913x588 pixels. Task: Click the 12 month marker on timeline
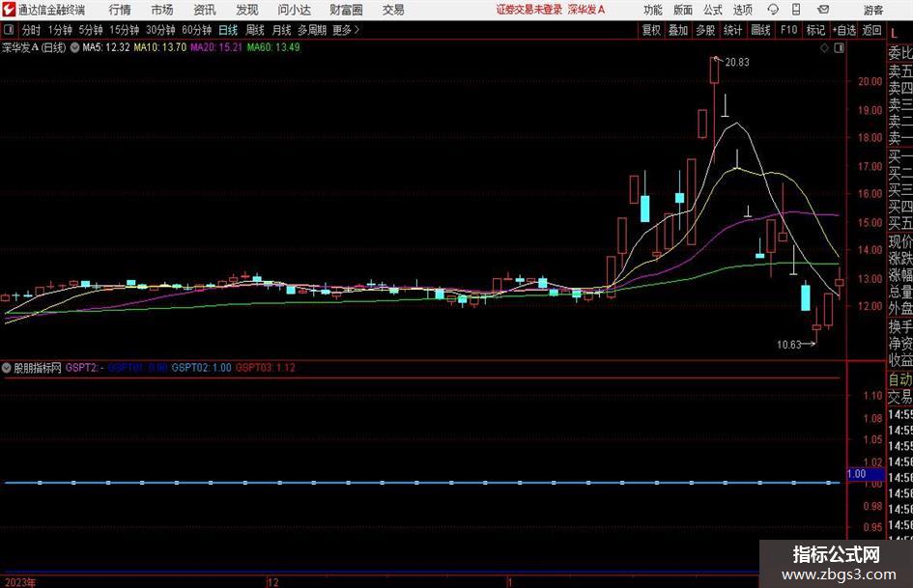pos(272,582)
